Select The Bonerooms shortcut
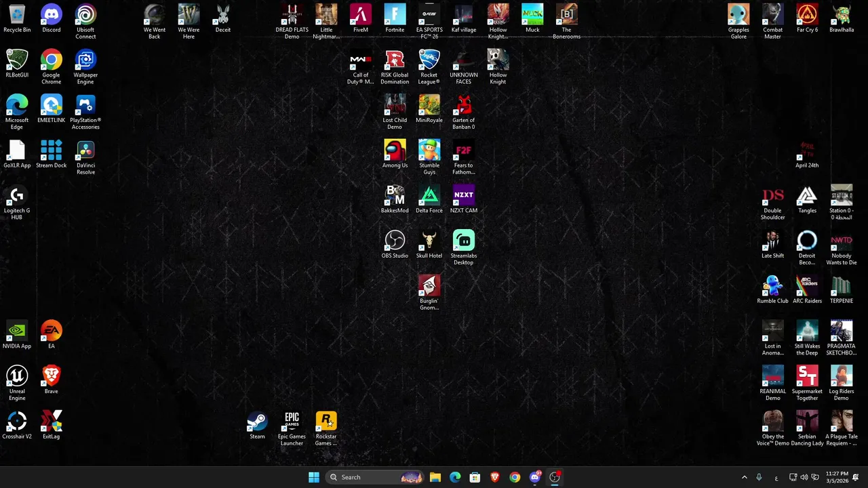 coord(566,22)
